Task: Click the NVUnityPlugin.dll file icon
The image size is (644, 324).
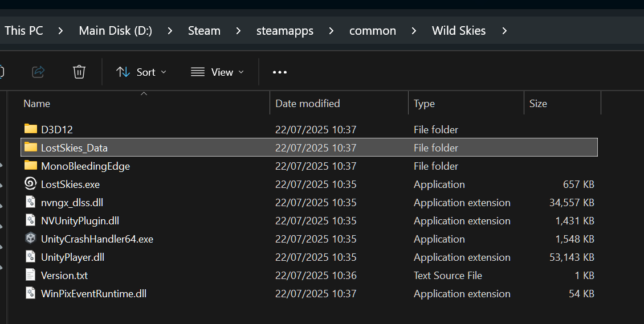Action: pos(31,220)
